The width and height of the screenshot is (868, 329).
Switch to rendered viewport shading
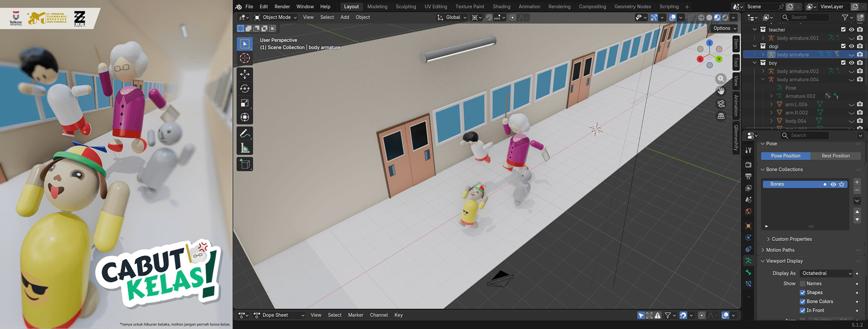(725, 18)
